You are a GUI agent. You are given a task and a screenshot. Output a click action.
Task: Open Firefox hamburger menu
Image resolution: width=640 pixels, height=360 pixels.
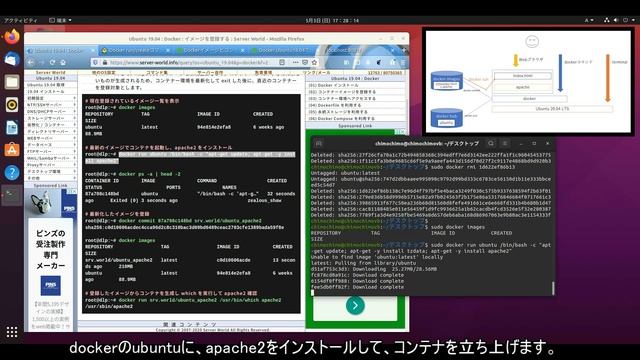coord(403,62)
